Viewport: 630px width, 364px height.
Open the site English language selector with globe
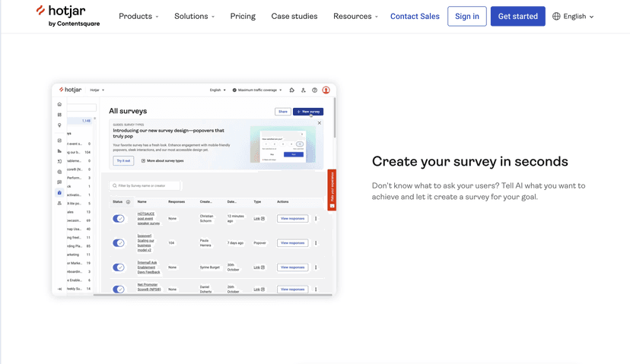(573, 17)
